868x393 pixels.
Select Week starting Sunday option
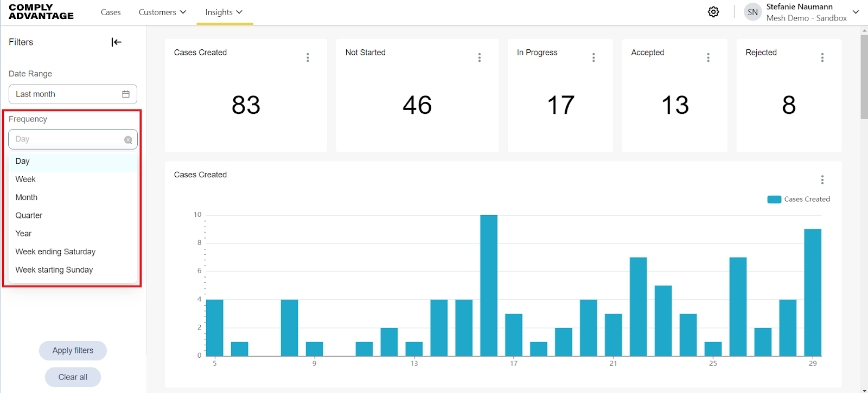[x=73, y=270]
